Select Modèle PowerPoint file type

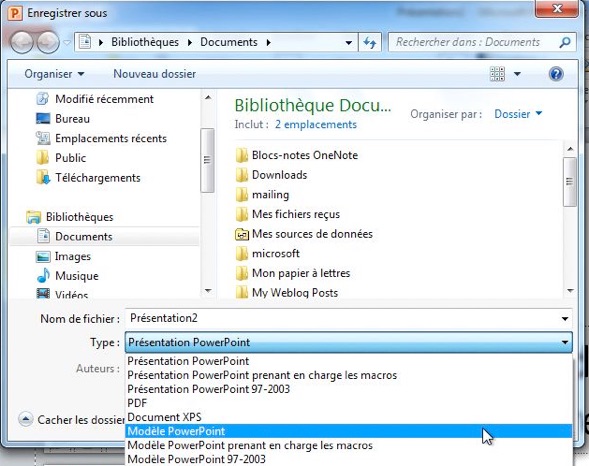349,431
